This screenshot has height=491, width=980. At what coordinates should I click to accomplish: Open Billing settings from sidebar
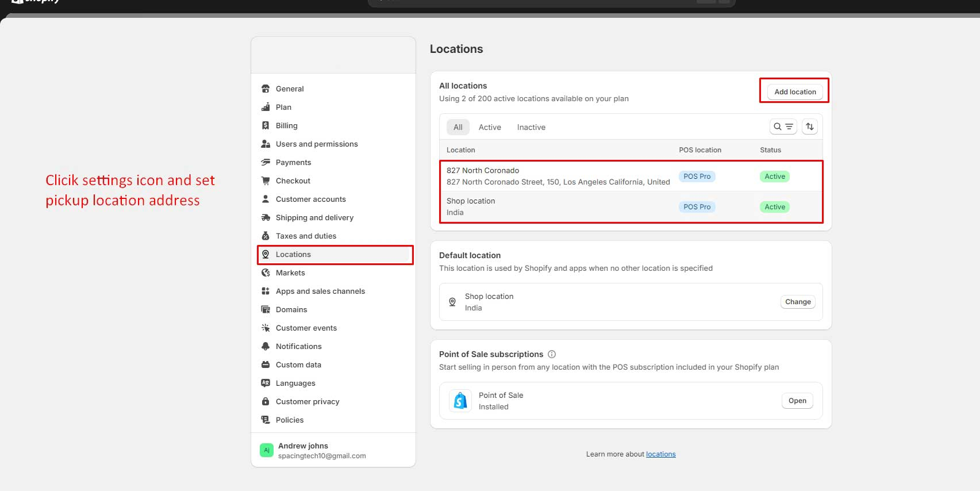tap(286, 125)
